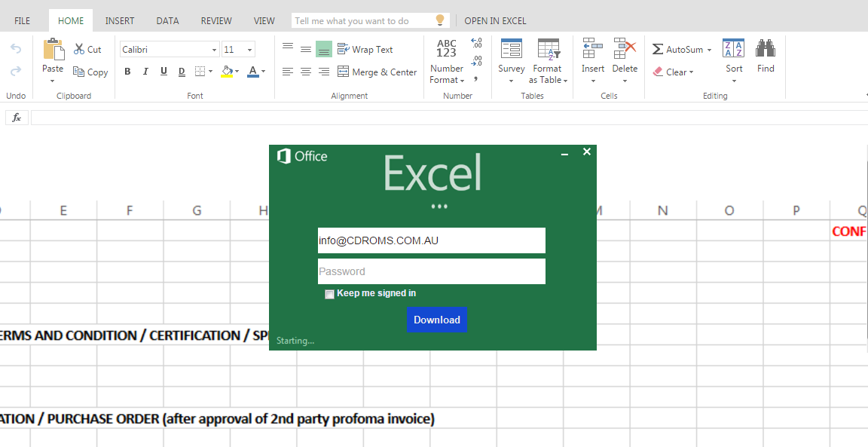The height and width of the screenshot is (447, 868).
Task: Click the lightbulb icon in search
Action: [439, 20]
